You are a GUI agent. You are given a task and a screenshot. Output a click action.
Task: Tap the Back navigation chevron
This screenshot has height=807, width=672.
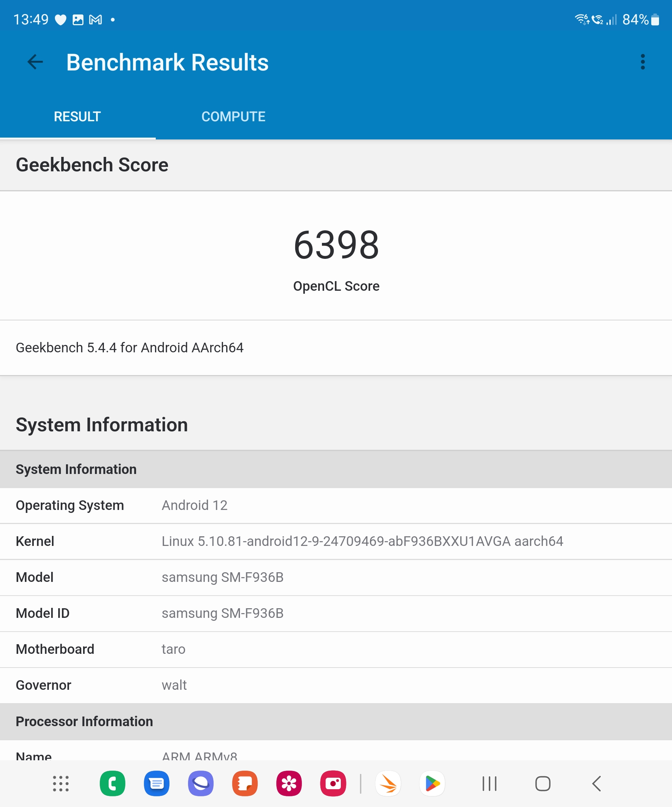point(596,784)
